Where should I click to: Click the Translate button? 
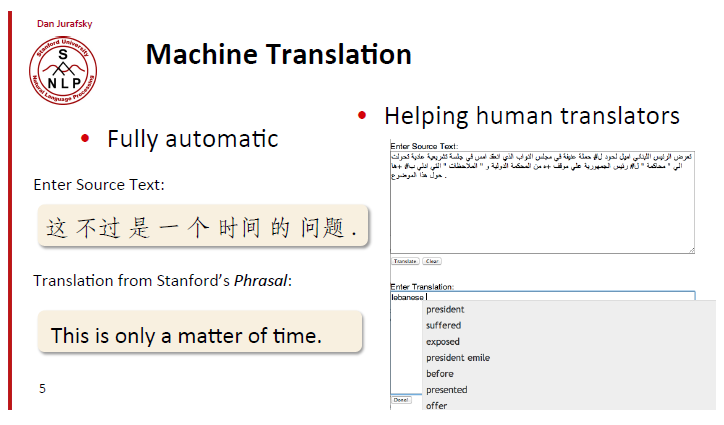(x=404, y=261)
